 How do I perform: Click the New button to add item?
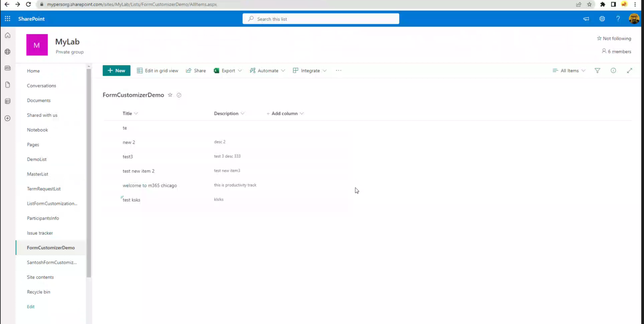pyautogui.click(x=116, y=70)
